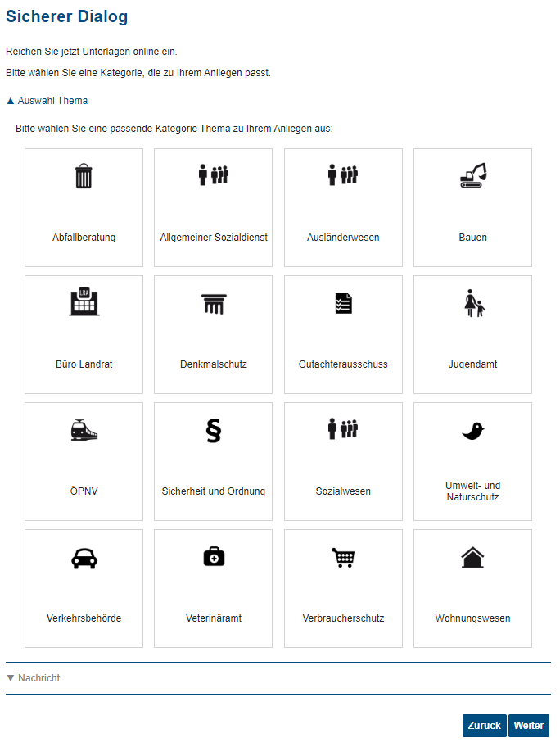This screenshot has width=560, height=747.
Task: Choose the Veterinäramt medical kit icon
Action: [214, 556]
